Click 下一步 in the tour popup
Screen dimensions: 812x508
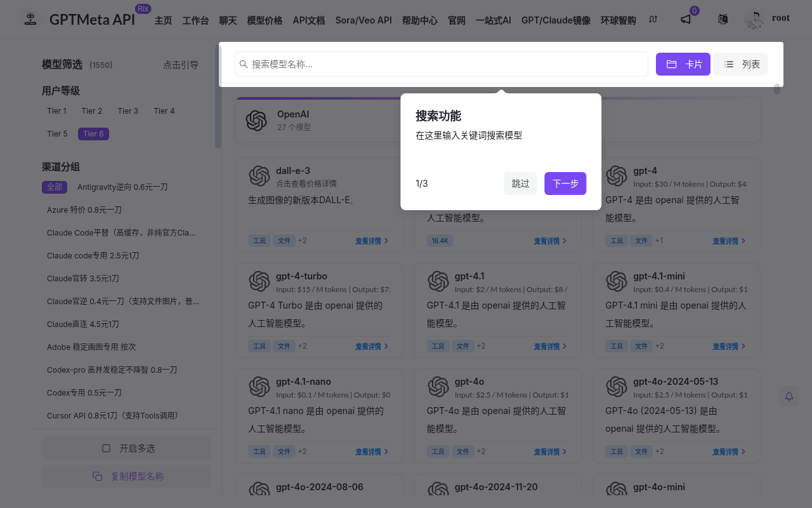565,184
